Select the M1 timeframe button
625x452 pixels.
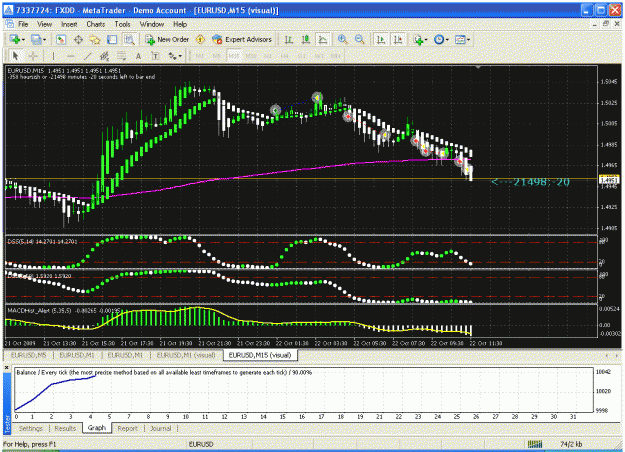[200, 56]
